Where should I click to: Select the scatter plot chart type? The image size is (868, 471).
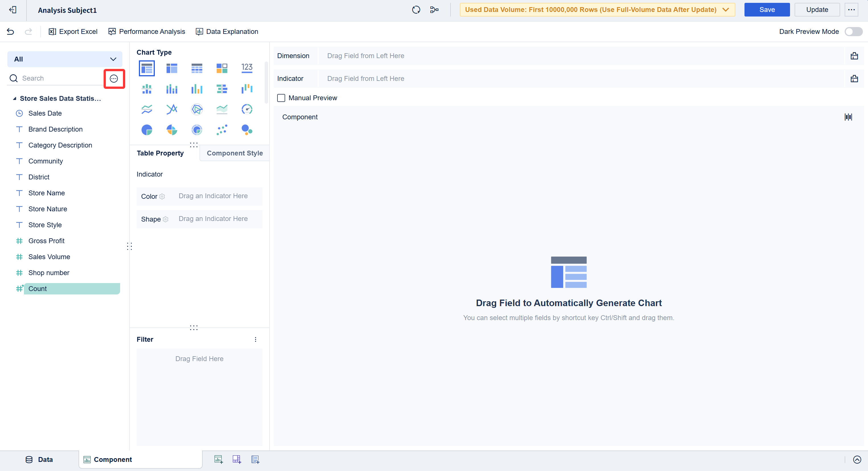tap(222, 130)
